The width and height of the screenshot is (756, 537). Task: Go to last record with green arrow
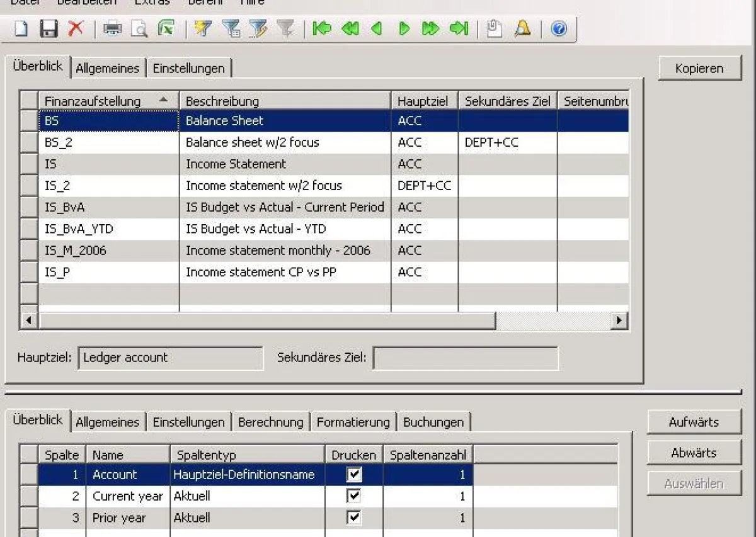click(459, 29)
